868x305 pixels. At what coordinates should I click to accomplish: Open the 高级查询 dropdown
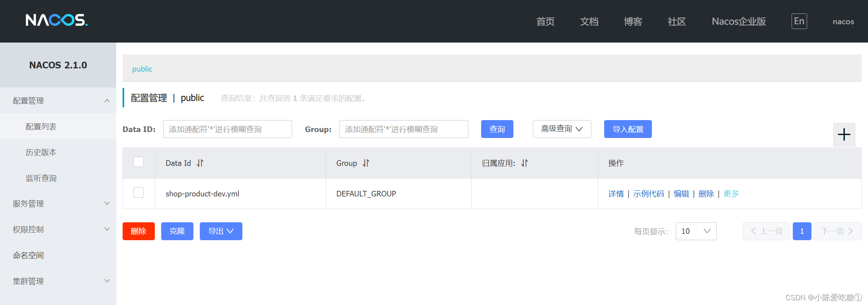click(x=562, y=129)
